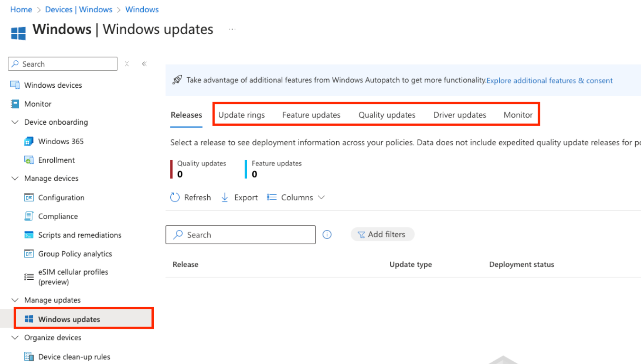
Task: Go to Home breadcrumb link
Action: tap(21, 10)
